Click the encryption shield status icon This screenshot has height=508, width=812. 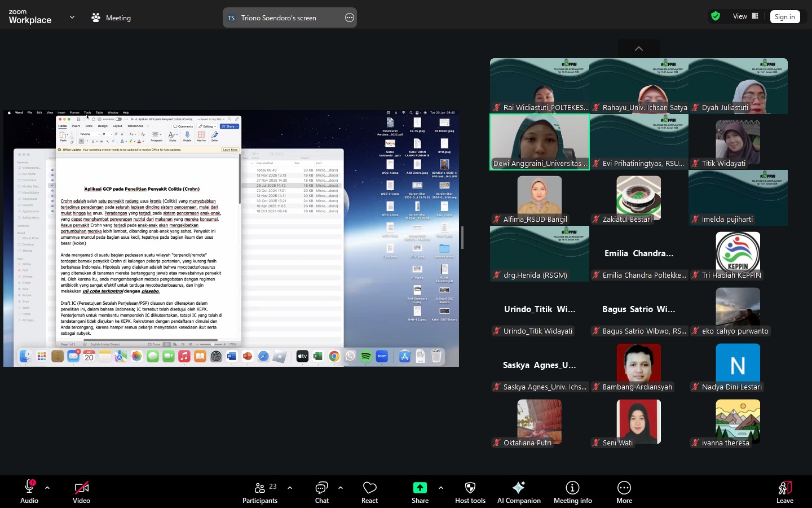click(x=716, y=16)
